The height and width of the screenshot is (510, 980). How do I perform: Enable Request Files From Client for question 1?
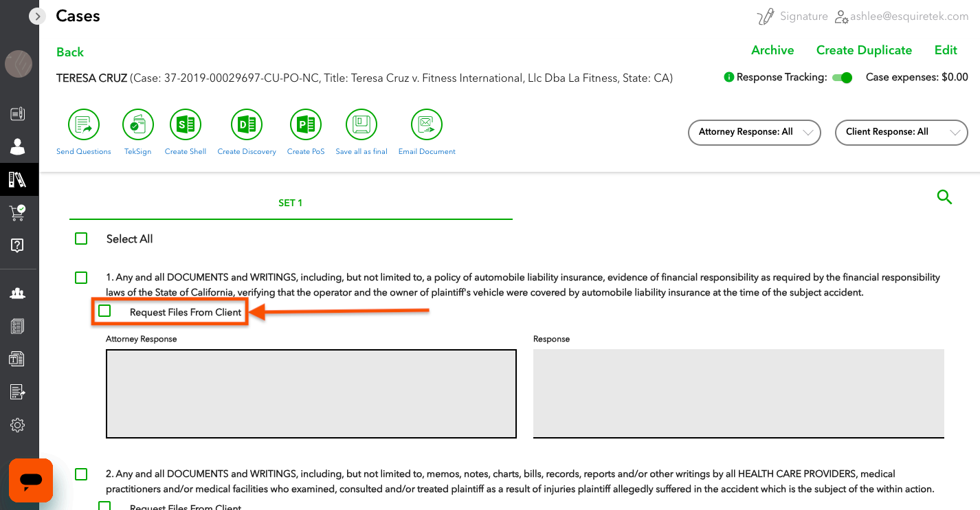coord(104,311)
